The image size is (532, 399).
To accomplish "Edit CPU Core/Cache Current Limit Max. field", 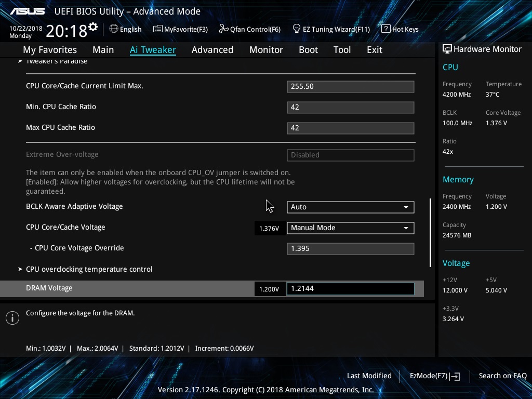I will [x=351, y=87].
